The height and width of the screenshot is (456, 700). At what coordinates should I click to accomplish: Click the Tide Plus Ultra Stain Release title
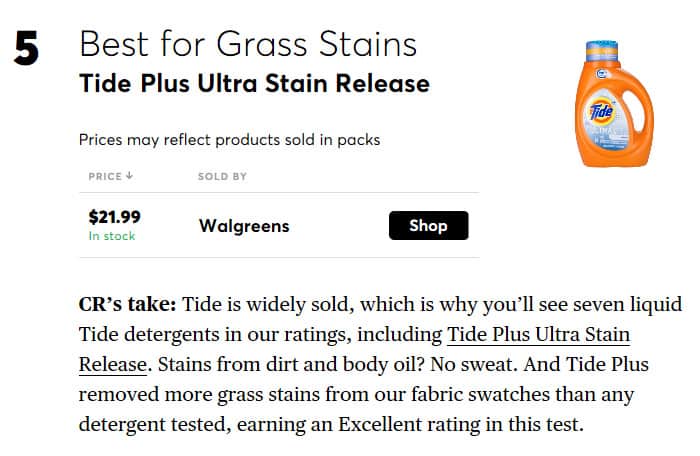[254, 84]
